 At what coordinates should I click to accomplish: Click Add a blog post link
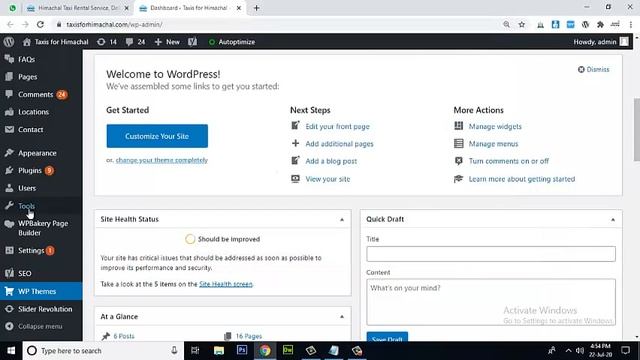(331, 161)
